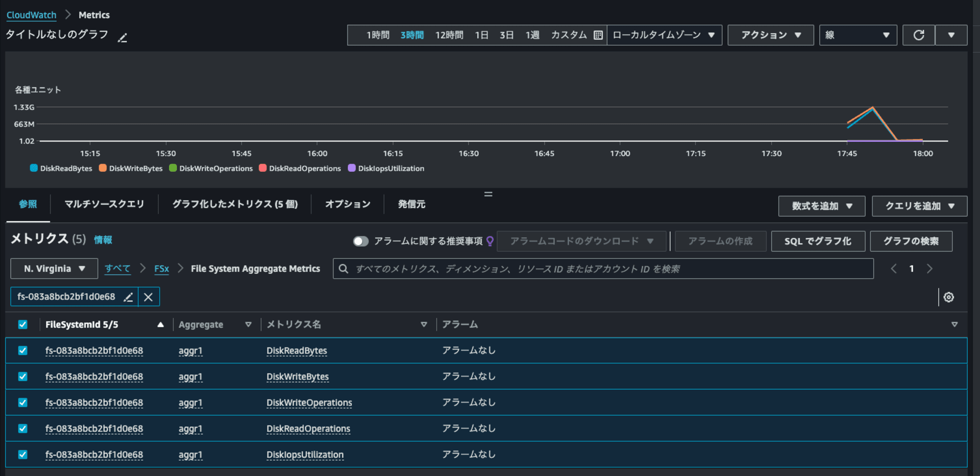Uncheck DiskWriteOperations row checkbox
980x476 pixels.
23,402
